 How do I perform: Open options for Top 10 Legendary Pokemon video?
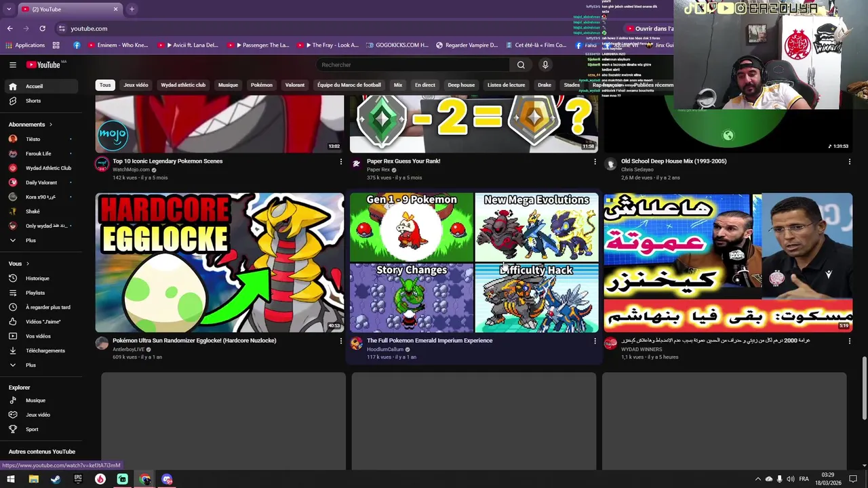coord(340,161)
